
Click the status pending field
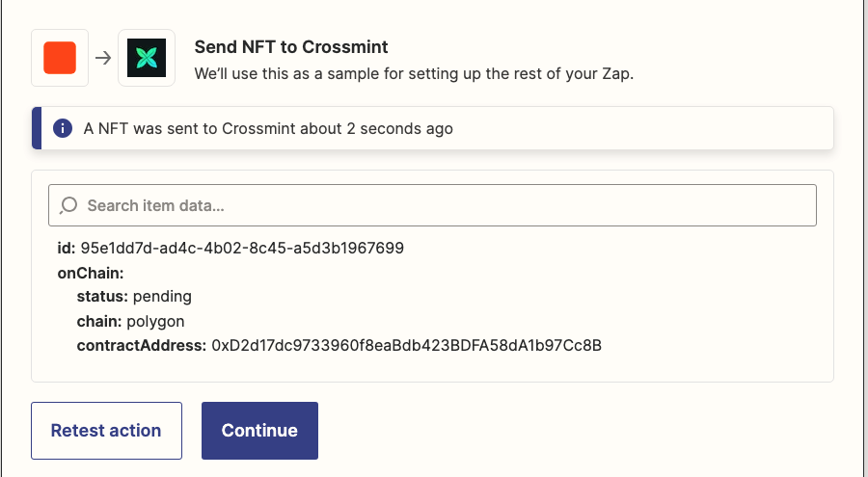coord(134,297)
